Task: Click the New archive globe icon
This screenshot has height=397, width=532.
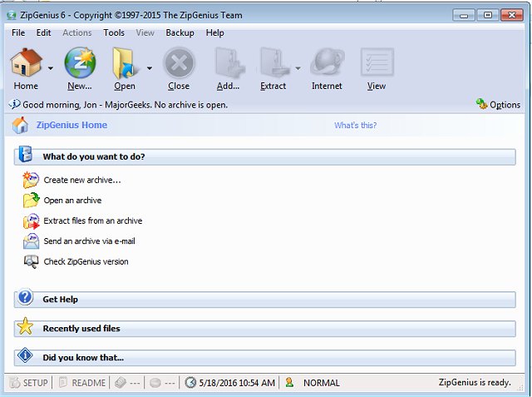Action: pos(80,62)
